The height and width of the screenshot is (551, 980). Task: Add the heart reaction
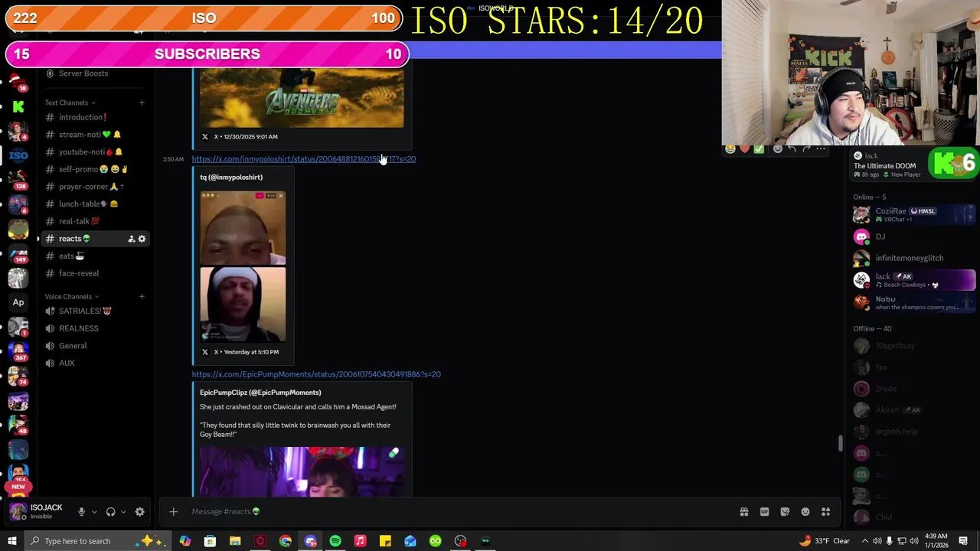point(744,149)
